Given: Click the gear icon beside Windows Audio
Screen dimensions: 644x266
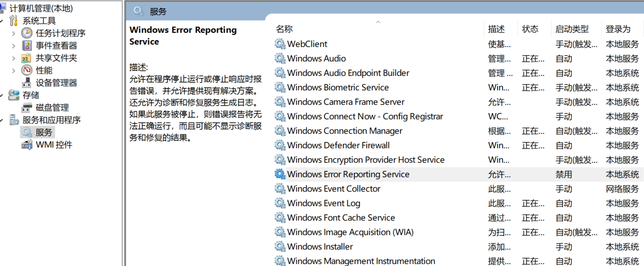Looking at the screenshot, I should 280,58.
